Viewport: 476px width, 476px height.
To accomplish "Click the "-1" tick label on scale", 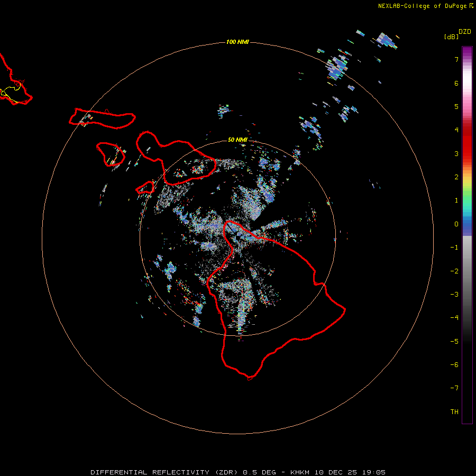I will (x=454, y=248).
